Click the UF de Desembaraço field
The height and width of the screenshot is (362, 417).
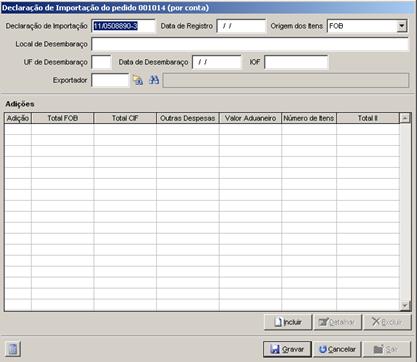coord(101,62)
